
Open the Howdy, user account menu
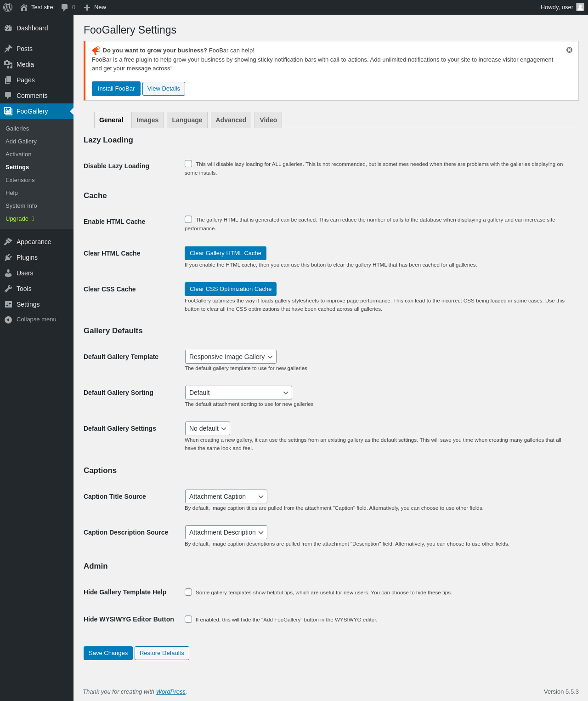click(x=562, y=7)
